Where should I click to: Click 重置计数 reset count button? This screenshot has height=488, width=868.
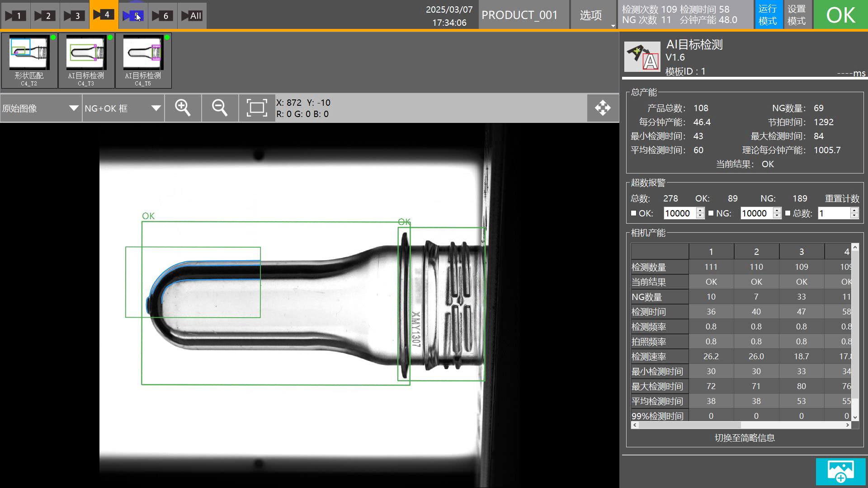(842, 198)
